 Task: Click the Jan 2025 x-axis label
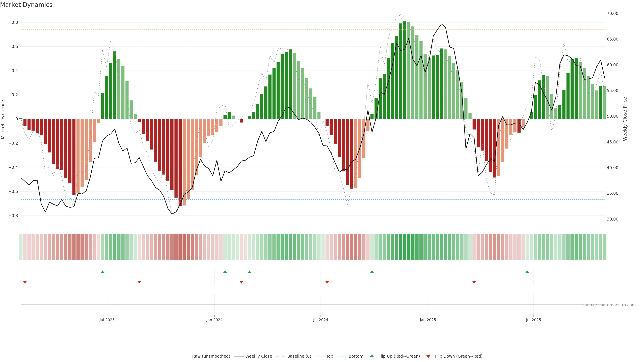click(x=428, y=320)
